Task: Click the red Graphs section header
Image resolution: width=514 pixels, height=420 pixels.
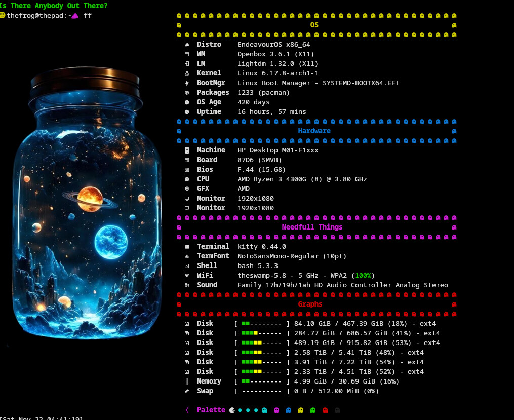Action: tap(310, 304)
